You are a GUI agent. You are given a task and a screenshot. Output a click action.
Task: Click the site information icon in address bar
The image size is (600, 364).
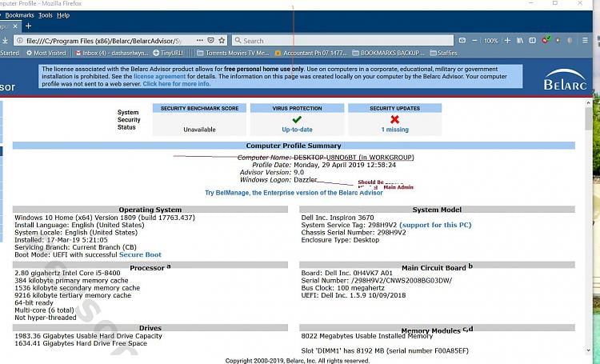tap(19, 41)
